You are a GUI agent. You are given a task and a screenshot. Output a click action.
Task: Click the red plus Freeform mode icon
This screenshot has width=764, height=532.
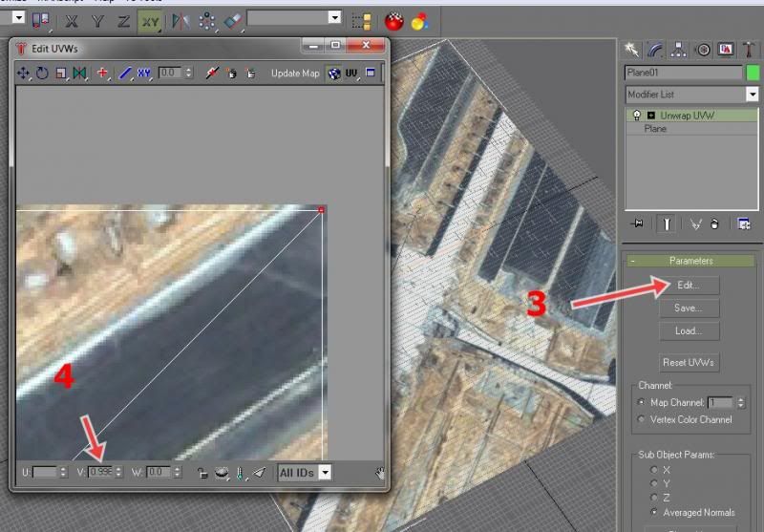coord(102,74)
